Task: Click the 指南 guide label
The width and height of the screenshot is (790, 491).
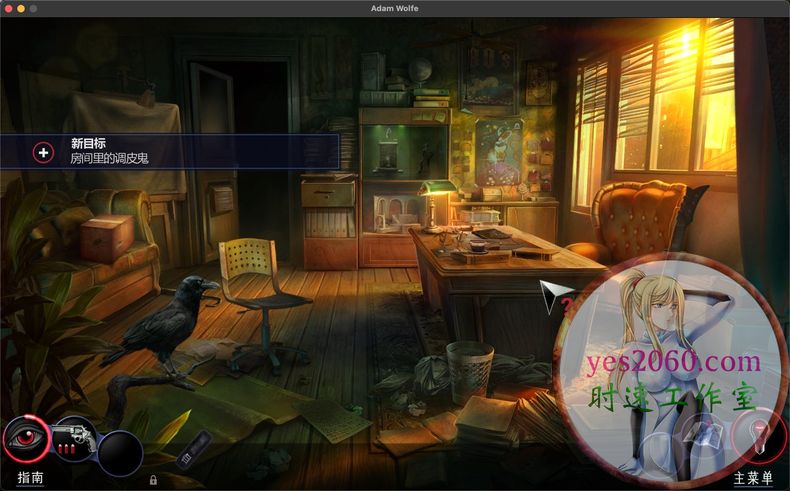Action: coord(31,478)
